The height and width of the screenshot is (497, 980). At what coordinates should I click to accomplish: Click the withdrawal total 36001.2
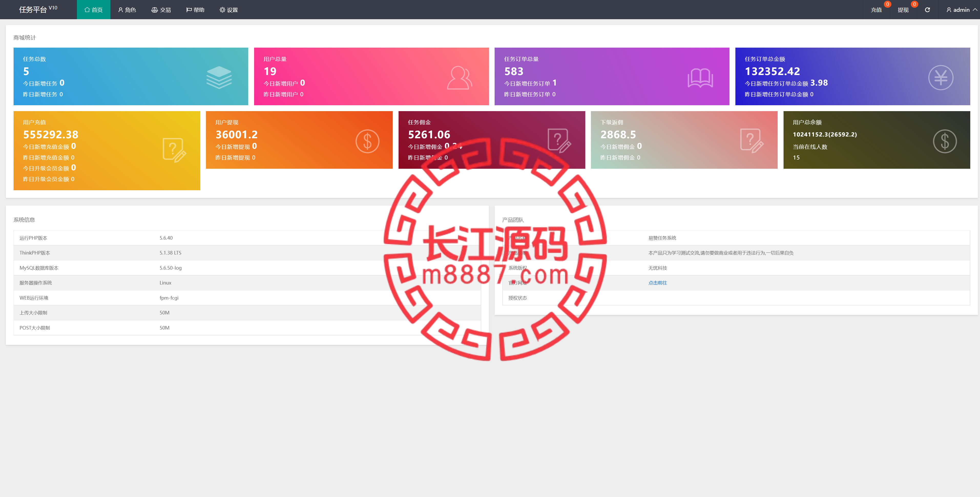(x=237, y=134)
